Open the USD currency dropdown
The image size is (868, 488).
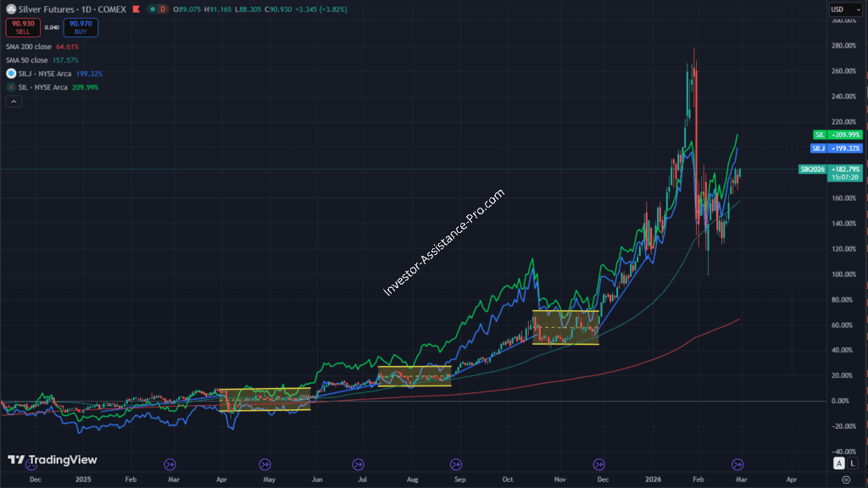point(843,9)
